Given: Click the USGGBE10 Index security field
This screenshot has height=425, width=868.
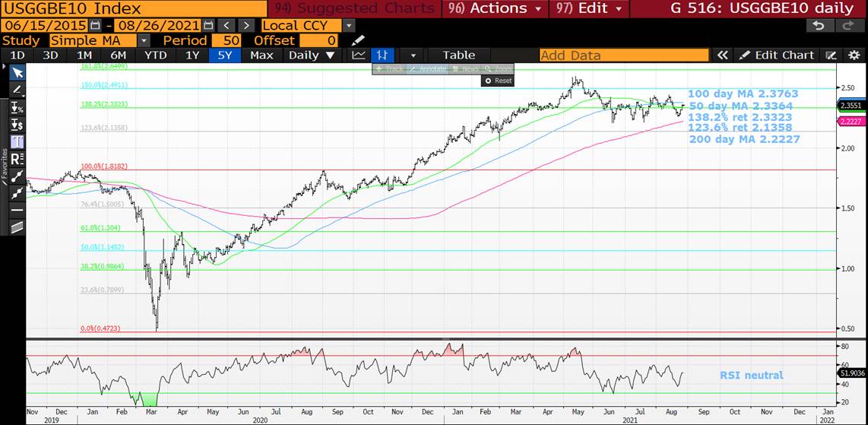Looking at the screenshot, I should 134,8.
